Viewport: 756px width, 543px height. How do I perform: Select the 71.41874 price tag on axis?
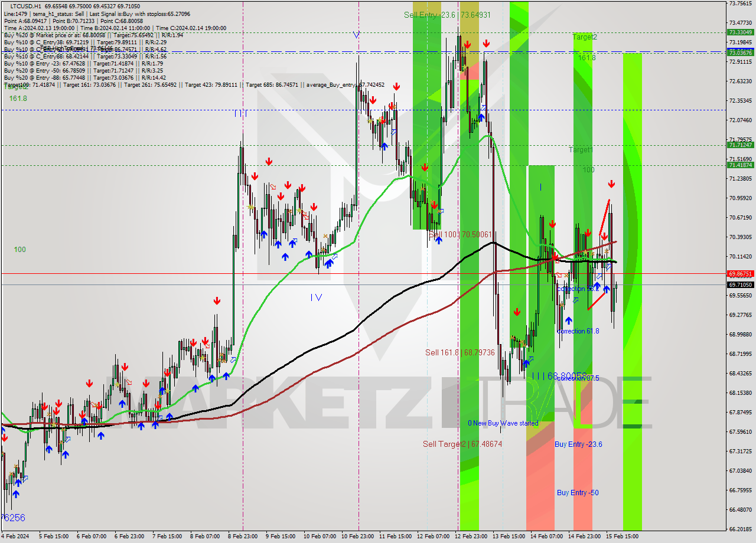coord(740,165)
